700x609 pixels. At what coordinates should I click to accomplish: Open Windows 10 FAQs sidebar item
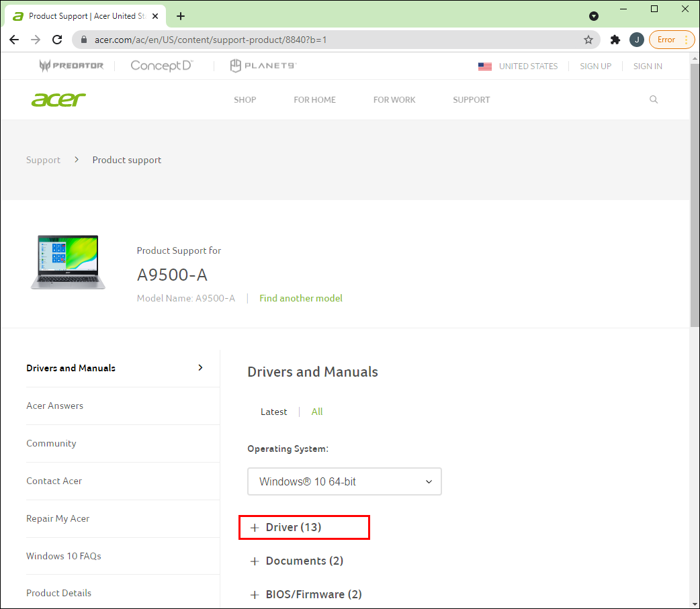point(63,556)
